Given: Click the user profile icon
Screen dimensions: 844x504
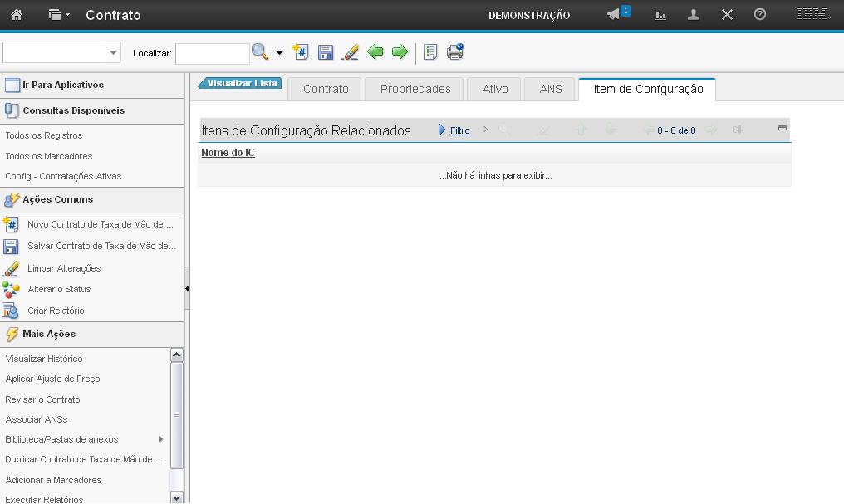Looking at the screenshot, I should pos(694,15).
